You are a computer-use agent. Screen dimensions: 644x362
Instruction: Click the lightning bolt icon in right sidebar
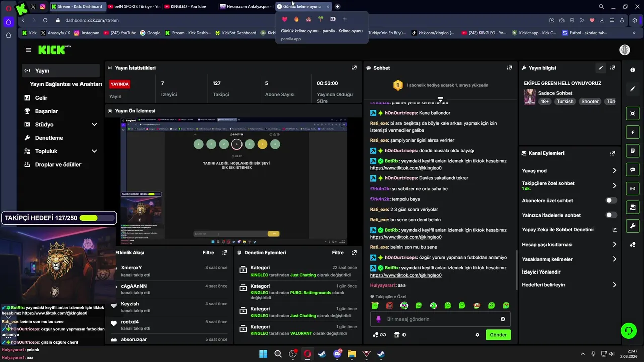pos(633,132)
